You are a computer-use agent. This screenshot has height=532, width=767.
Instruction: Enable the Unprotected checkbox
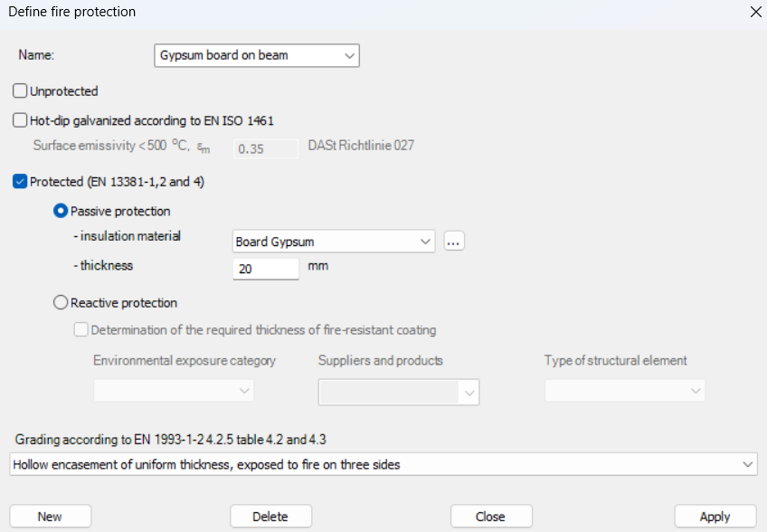pos(20,90)
